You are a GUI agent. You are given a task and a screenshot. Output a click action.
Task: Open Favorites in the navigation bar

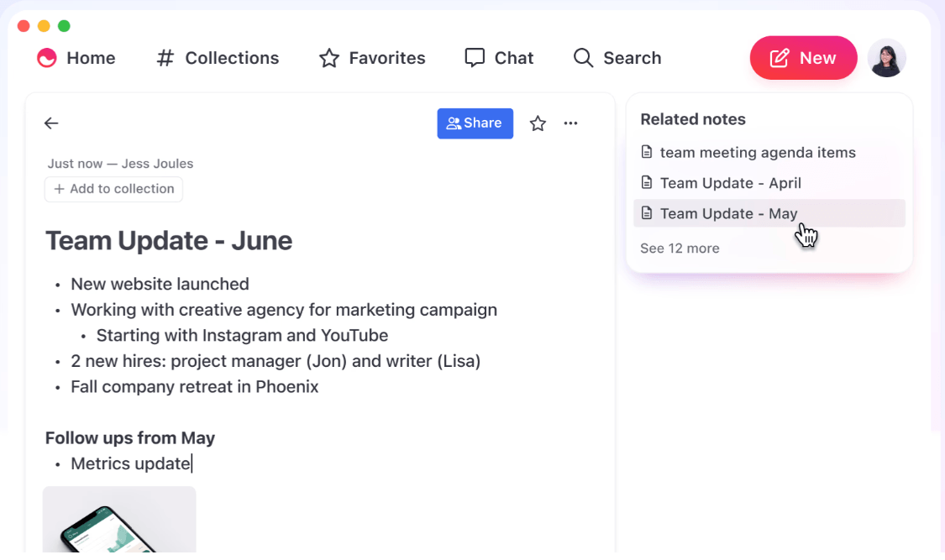[372, 58]
